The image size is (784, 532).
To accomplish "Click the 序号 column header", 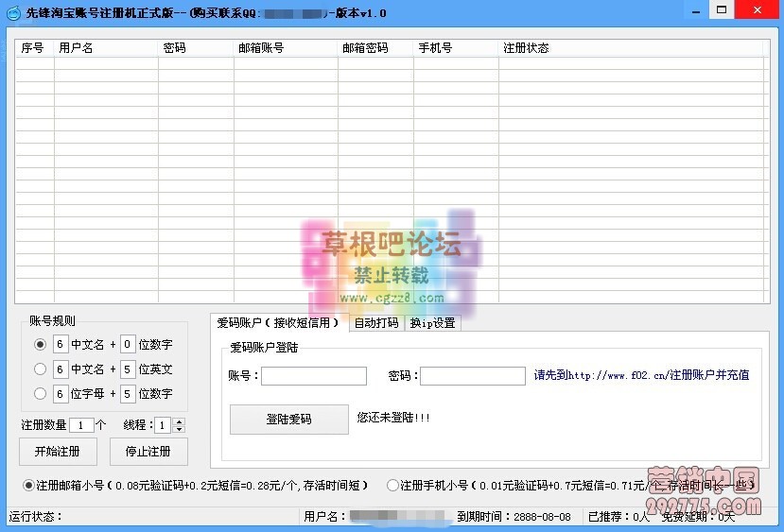I will click(35, 48).
